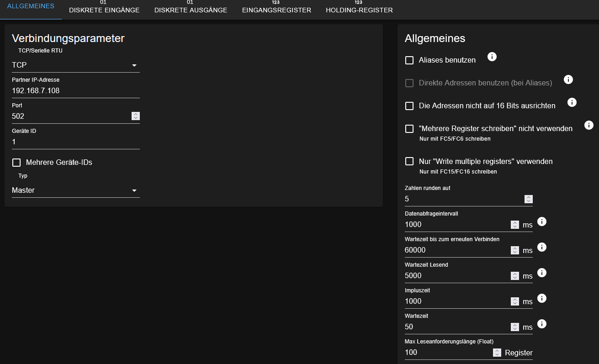This screenshot has height=364, width=599.
Task: Go to Eingangsregister tab
Action: tap(276, 10)
